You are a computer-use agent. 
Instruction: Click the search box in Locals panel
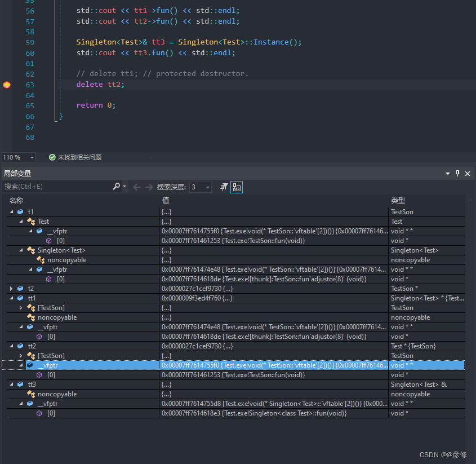click(x=57, y=187)
